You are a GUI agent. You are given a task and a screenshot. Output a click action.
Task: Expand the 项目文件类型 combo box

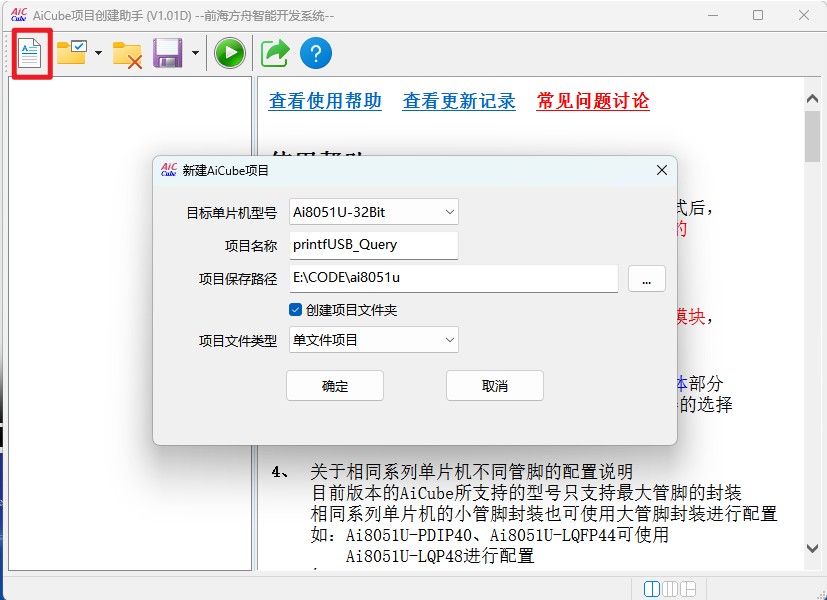pos(447,340)
